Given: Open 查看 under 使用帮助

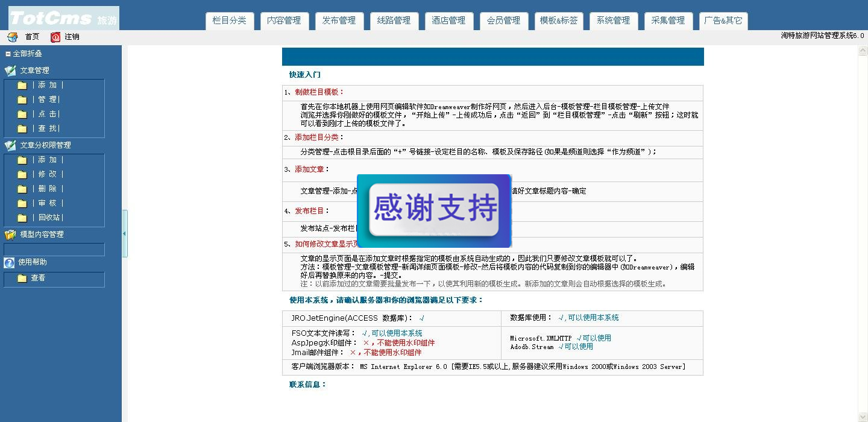Looking at the screenshot, I should pos(39,278).
